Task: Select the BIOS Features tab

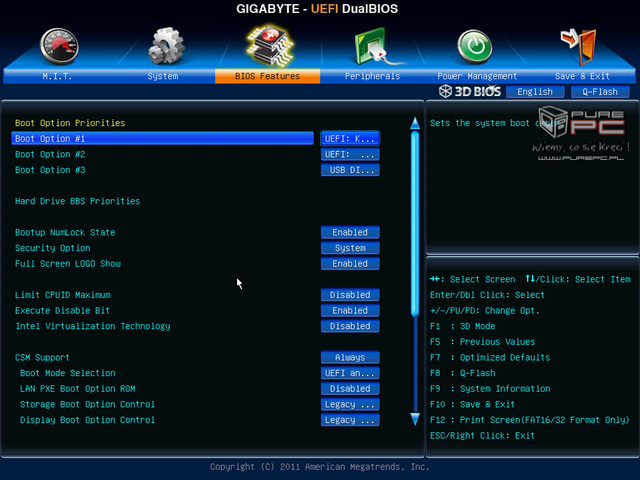Action: [267, 76]
